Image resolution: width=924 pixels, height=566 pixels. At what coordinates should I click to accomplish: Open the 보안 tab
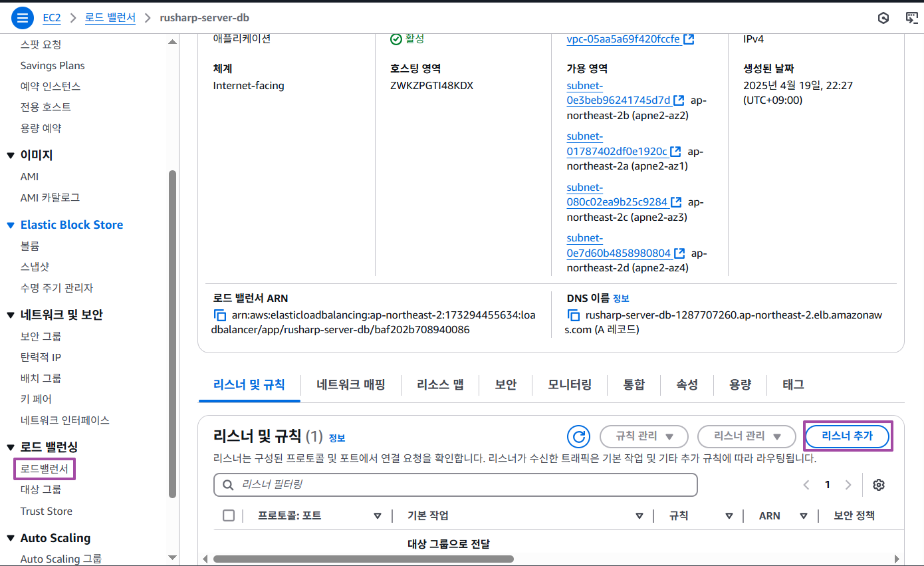(506, 384)
